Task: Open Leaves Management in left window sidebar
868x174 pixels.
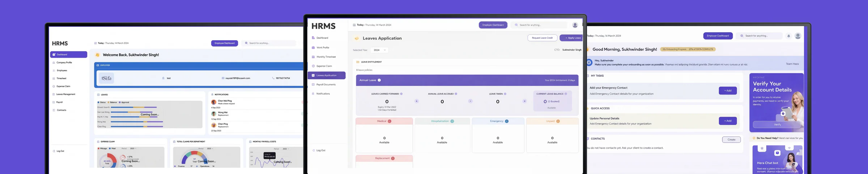Action: 65,94
